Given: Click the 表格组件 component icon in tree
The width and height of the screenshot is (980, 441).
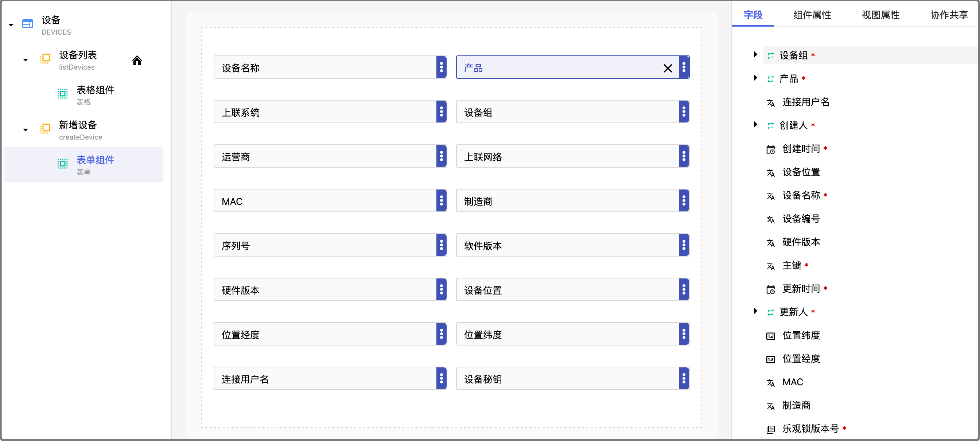Looking at the screenshot, I should point(63,94).
